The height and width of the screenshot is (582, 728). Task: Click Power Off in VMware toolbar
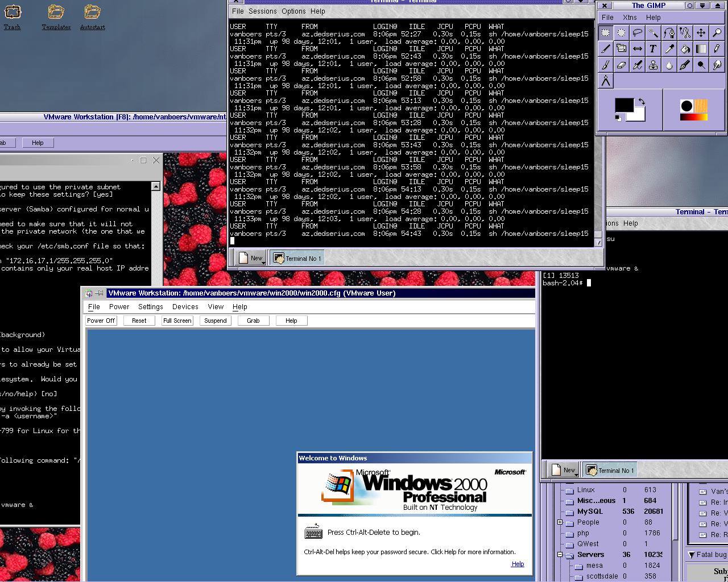101,321
